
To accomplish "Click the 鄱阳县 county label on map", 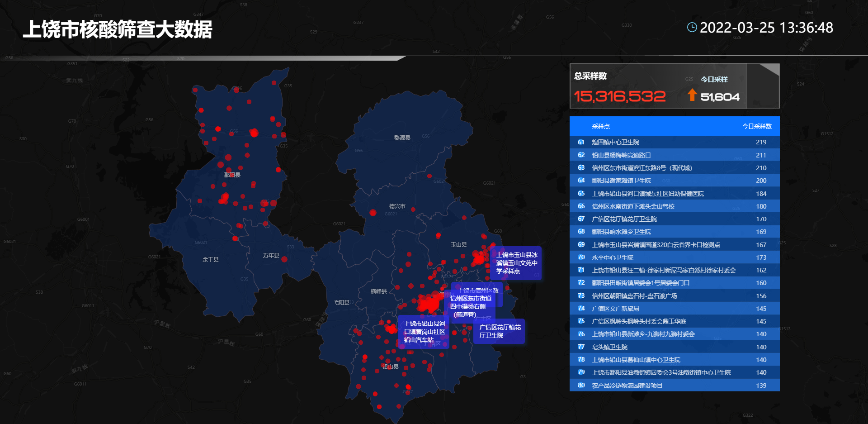I will [x=232, y=175].
